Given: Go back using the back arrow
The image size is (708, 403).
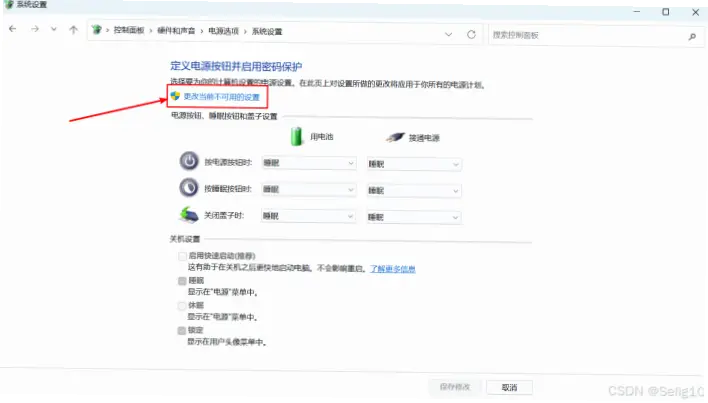Looking at the screenshot, I should point(13,29).
